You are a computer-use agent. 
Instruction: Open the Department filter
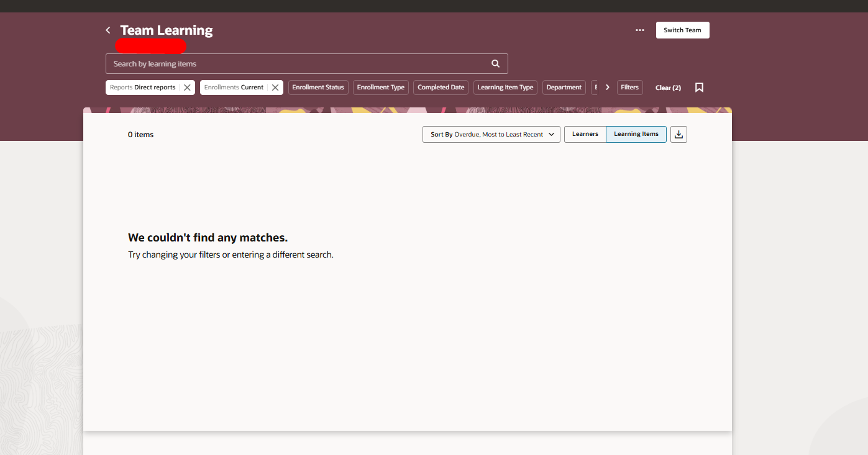click(x=564, y=88)
